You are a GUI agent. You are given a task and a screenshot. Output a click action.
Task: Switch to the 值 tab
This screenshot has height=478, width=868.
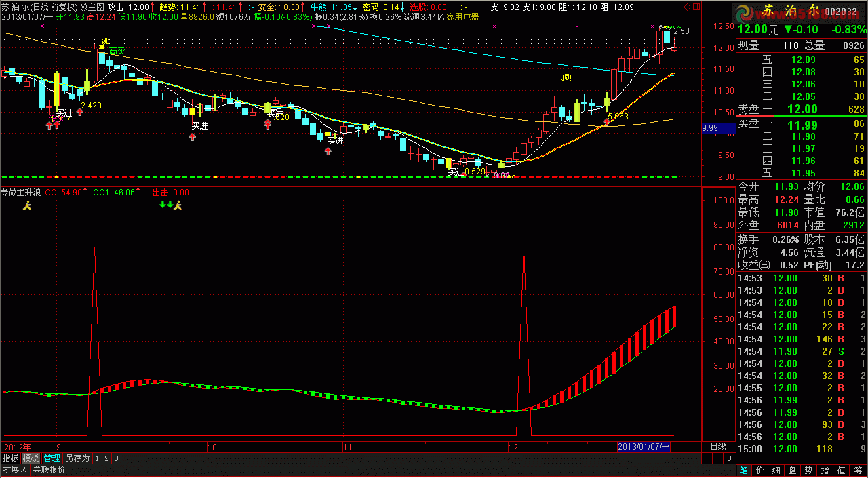click(x=841, y=470)
